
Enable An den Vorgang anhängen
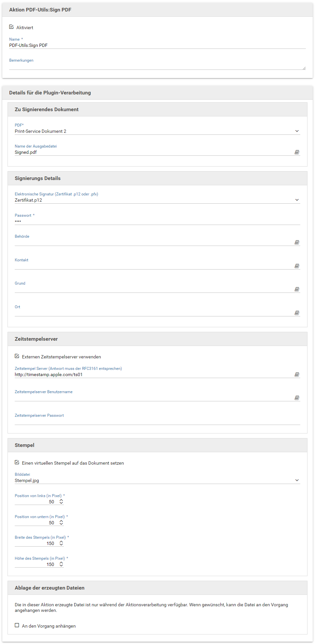[x=17, y=625]
